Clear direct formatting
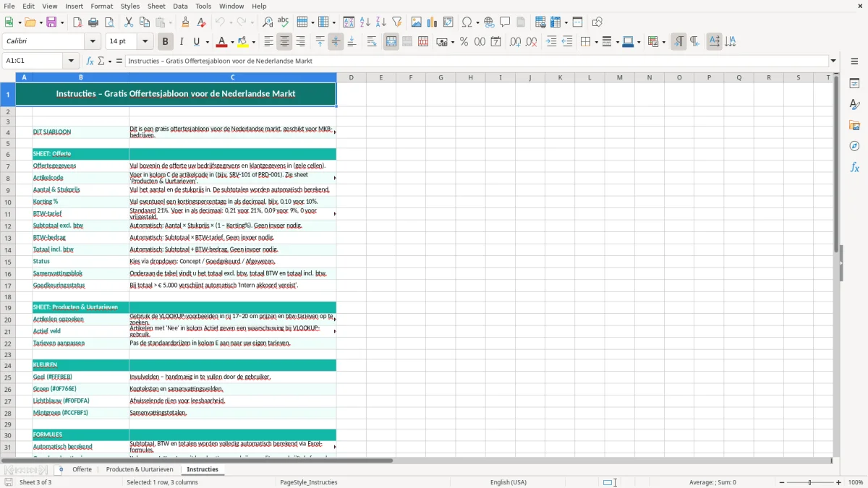 point(201,22)
